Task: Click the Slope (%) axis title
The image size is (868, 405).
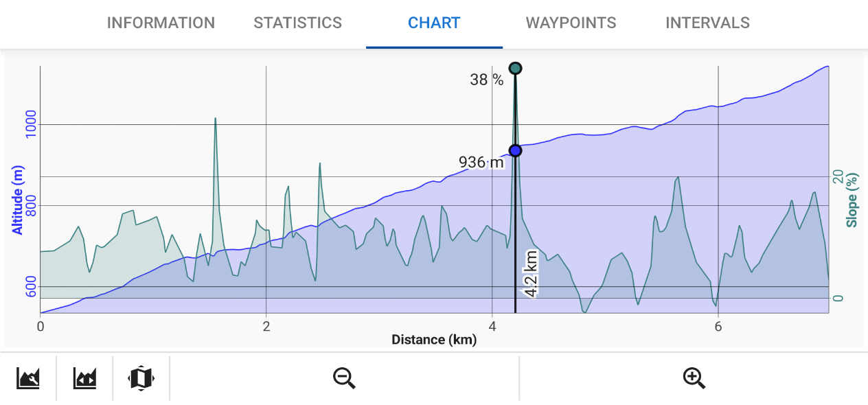Action: click(x=852, y=200)
